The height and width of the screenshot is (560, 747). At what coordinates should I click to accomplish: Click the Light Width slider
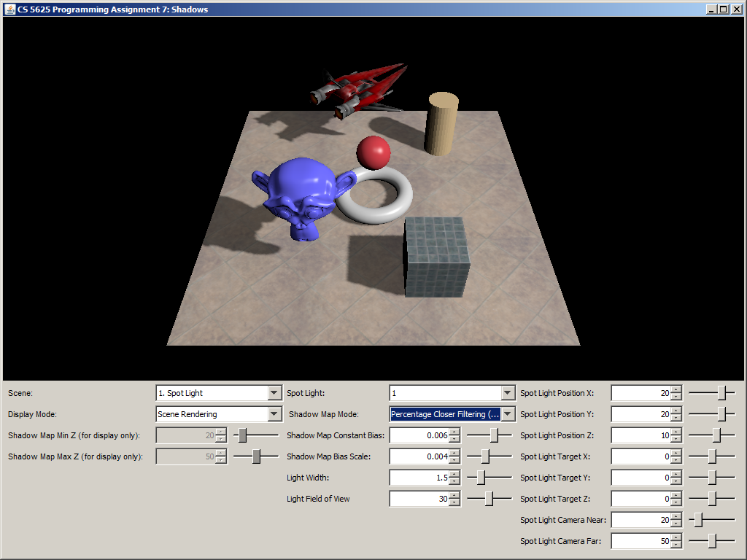click(x=481, y=478)
